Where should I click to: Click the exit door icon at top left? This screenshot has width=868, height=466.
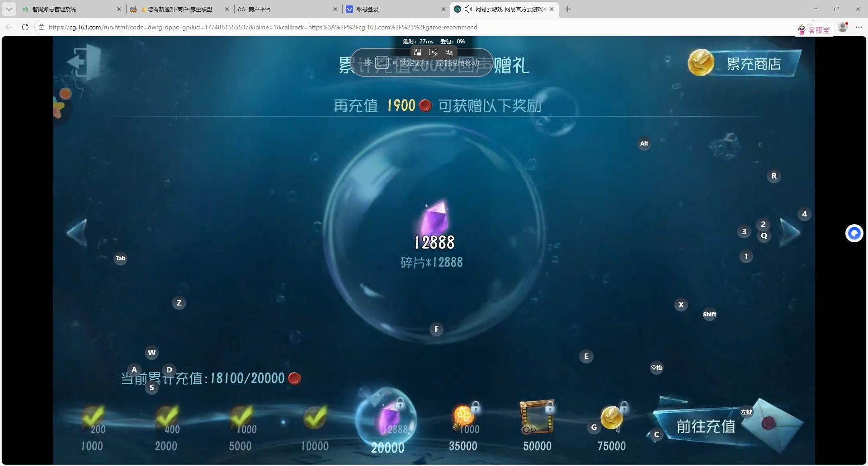pyautogui.click(x=85, y=61)
